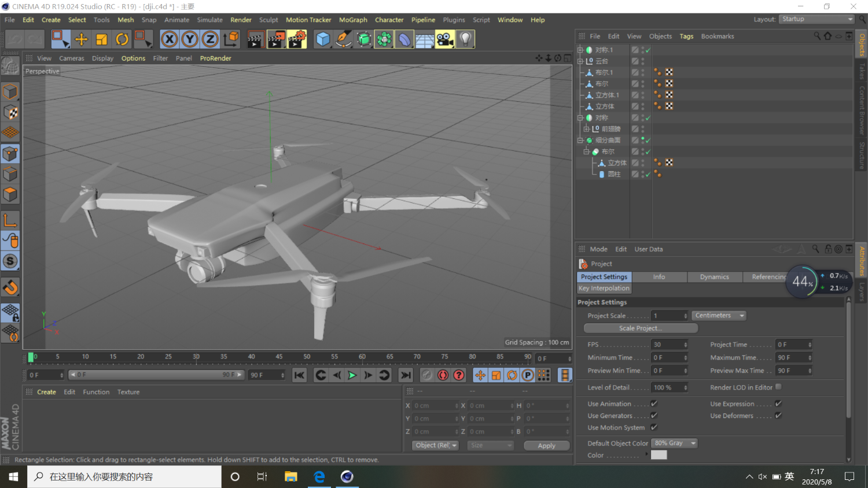The width and height of the screenshot is (868, 488).
Task: Collapse the nested 布尔 under 细分曲面
Action: (586, 151)
